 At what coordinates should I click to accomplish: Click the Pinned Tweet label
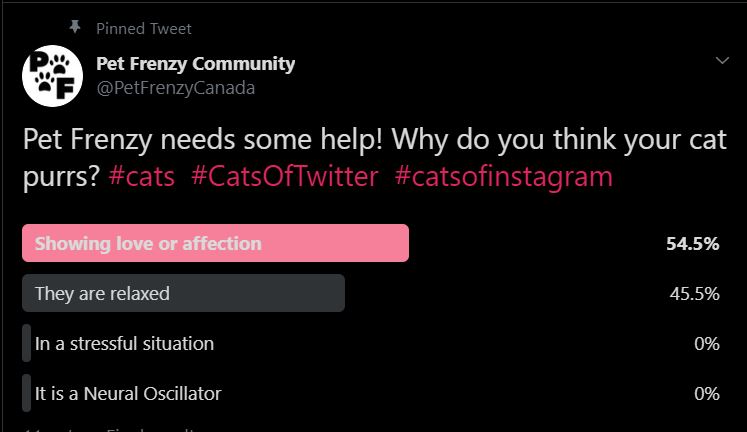[x=143, y=29]
